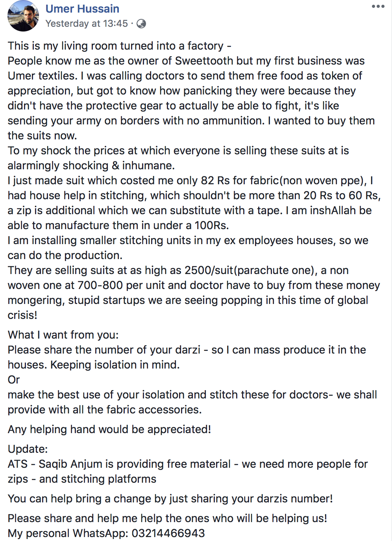Click 'You can help bring a change' sentence

170,498
